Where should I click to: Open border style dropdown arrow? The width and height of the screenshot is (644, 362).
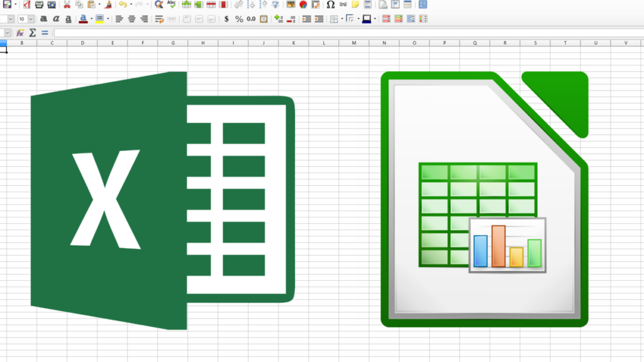(358, 19)
